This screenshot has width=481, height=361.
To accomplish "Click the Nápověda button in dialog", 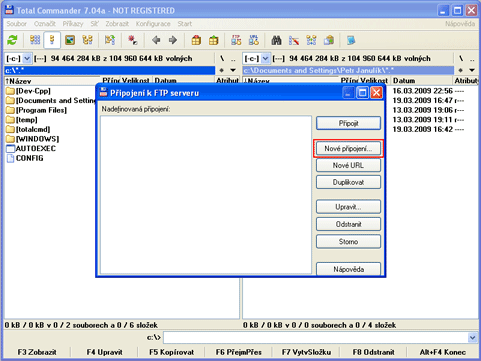I will click(x=348, y=269).
